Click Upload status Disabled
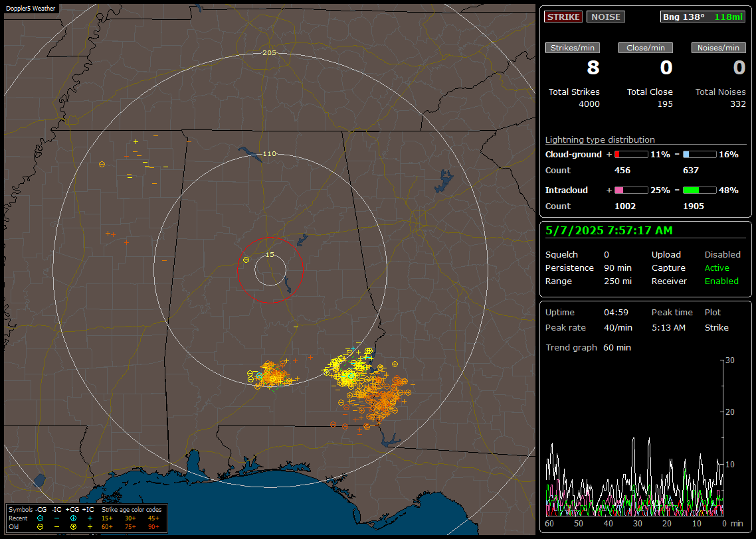Image resolution: width=756 pixels, height=539 pixels. click(722, 255)
